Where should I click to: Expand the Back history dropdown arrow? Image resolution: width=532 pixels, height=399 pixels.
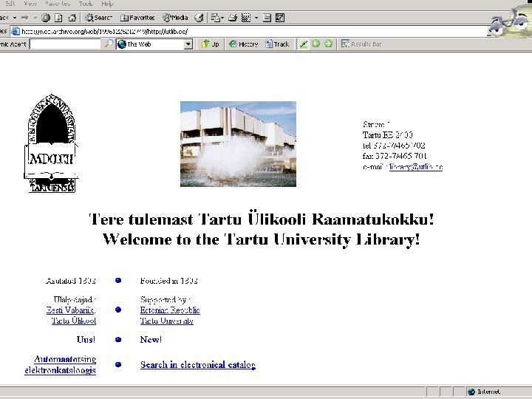15,18
